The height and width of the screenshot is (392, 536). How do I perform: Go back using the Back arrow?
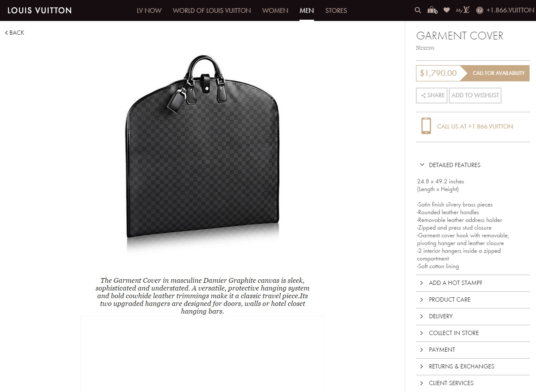tap(15, 33)
